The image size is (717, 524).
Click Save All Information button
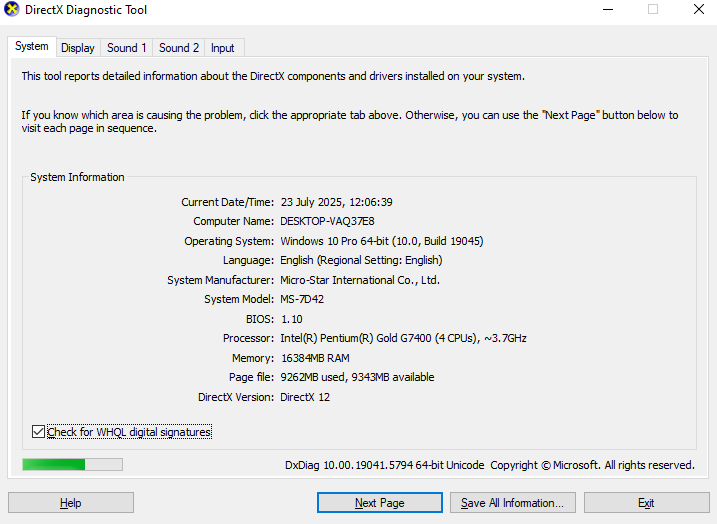513,503
